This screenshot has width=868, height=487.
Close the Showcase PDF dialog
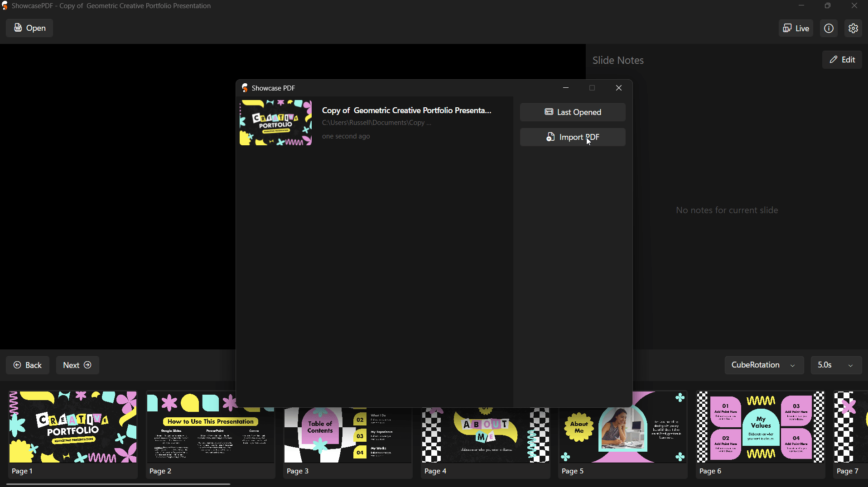pyautogui.click(x=619, y=88)
